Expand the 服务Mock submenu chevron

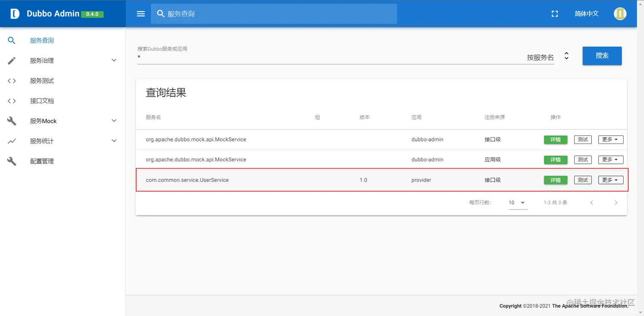114,121
